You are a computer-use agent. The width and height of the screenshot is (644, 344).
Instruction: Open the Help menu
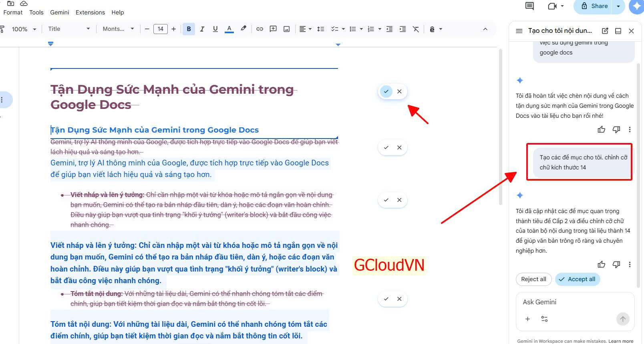tap(117, 12)
